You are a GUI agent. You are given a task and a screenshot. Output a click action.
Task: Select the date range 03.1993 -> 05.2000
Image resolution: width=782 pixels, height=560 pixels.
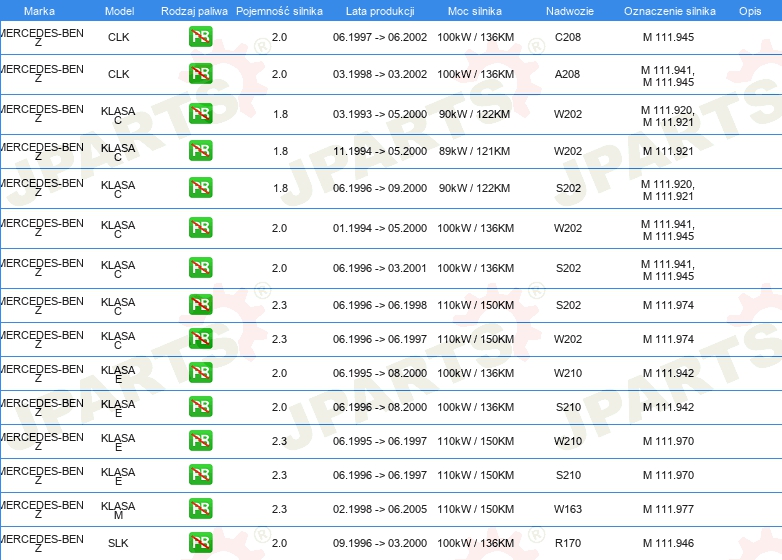pyautogui.click(x=380, y=114)
